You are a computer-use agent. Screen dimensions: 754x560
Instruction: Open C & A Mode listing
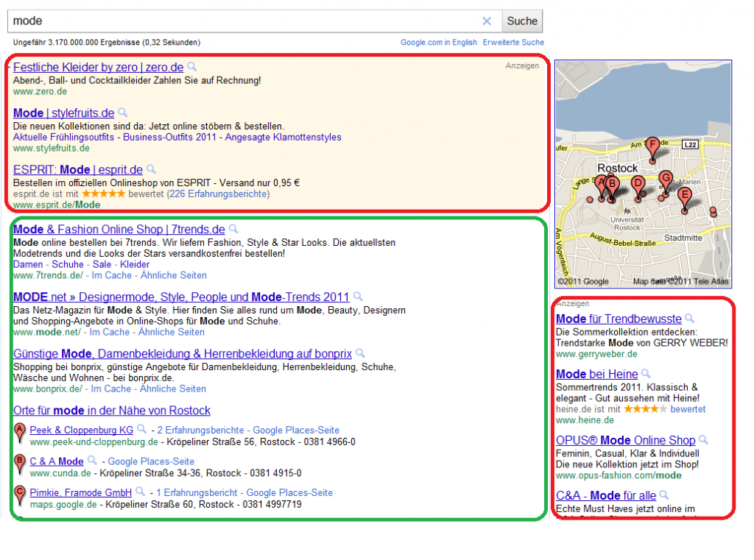57,461
